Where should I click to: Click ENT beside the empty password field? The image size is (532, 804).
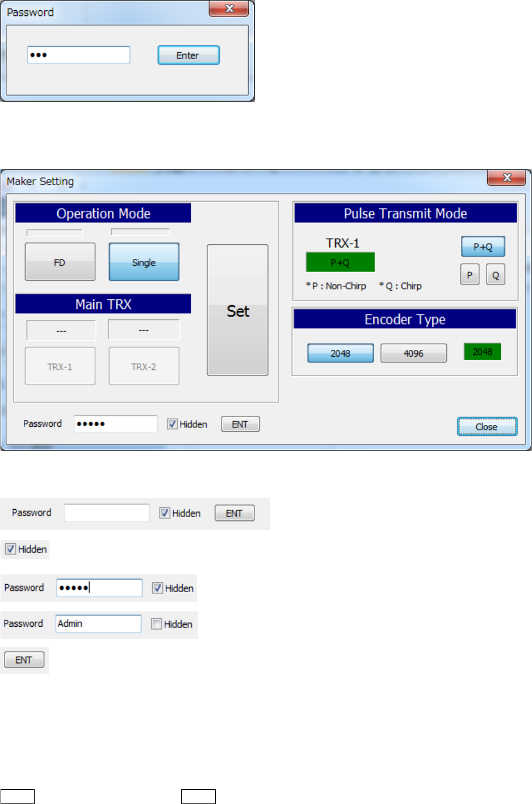(234, 513)
